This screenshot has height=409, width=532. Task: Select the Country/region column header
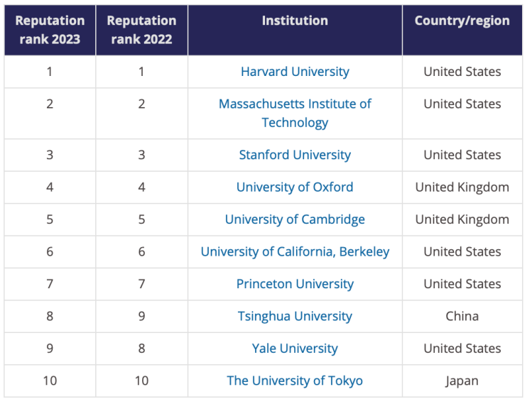462,21
